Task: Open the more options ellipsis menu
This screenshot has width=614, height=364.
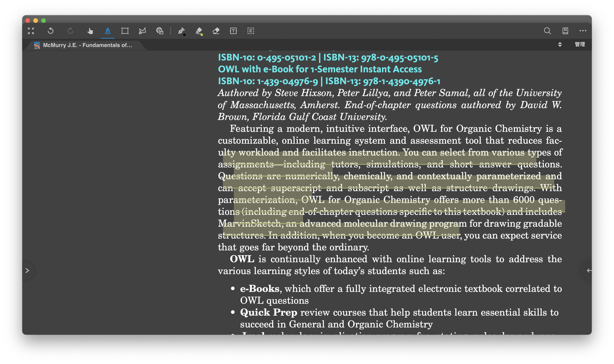Action: coord(583,31)
